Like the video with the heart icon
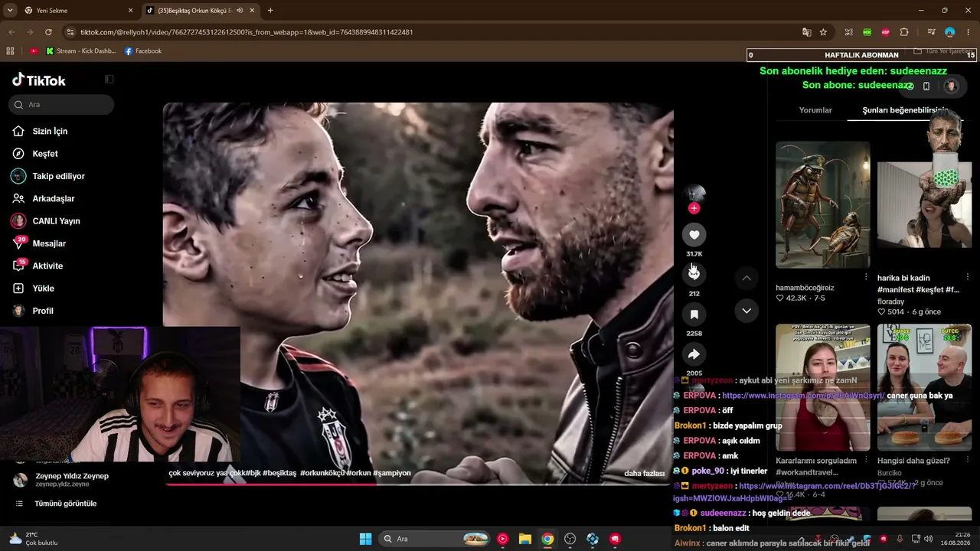Screen dimensions: 980x551 (x=694, y=235)
